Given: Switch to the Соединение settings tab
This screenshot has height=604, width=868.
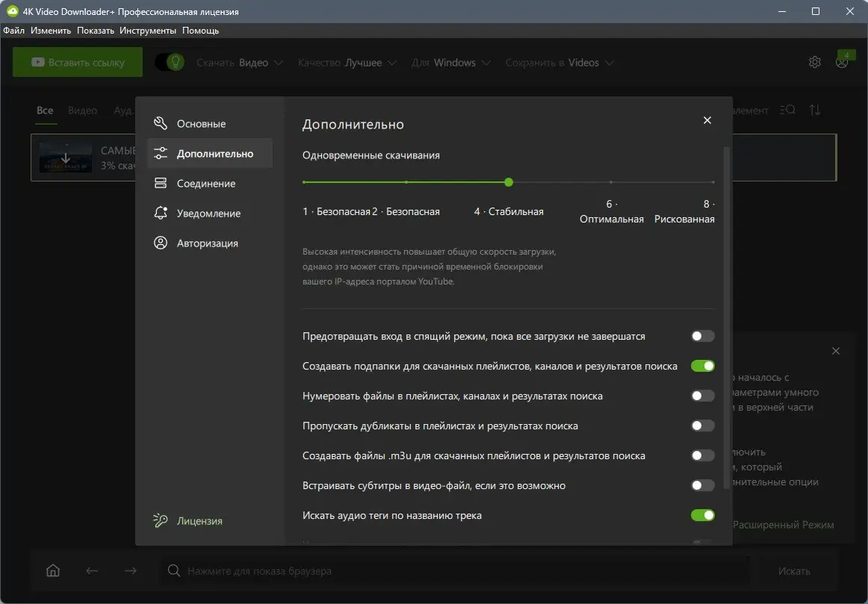Looking at the screenshot, I should pos(205,184).
